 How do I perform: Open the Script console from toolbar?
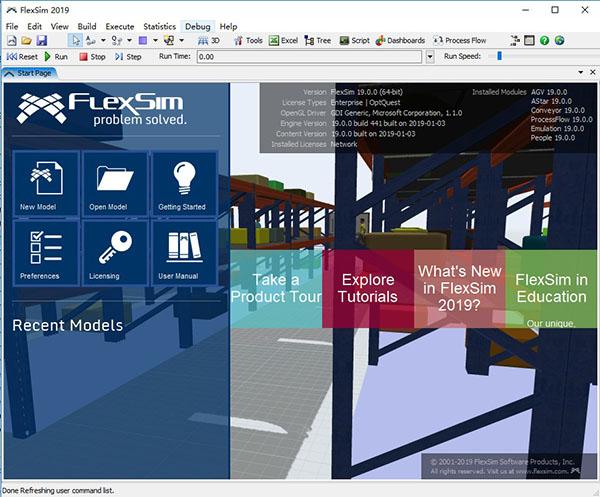click(354, 41)
